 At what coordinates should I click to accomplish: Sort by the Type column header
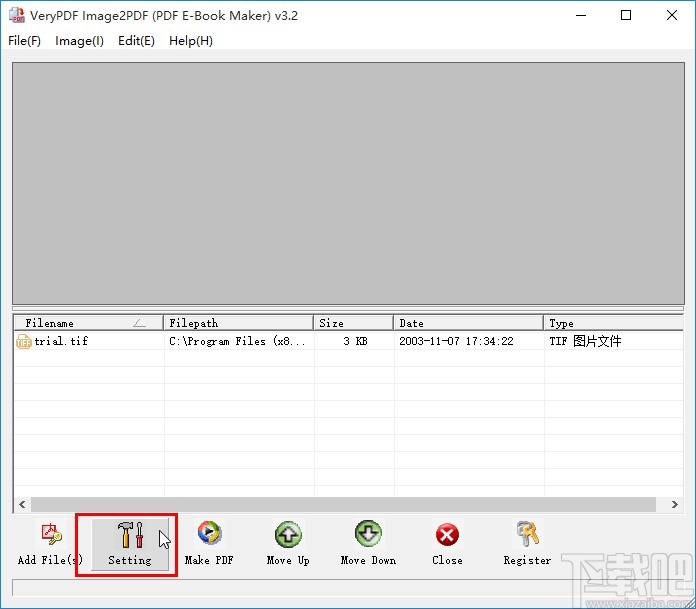coord(613,323)
